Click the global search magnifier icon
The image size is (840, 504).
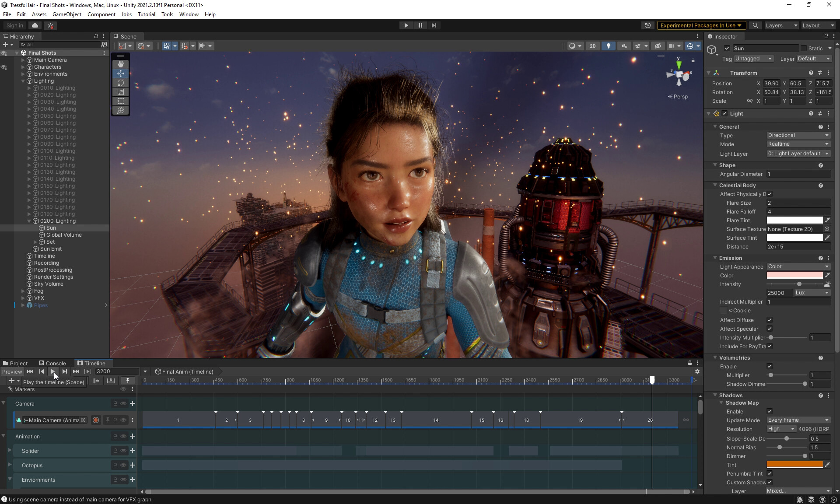755,25
